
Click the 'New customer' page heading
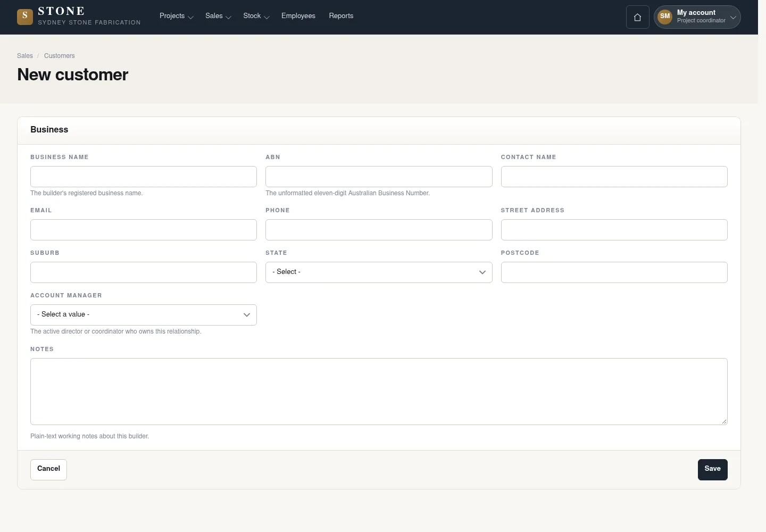(x=72, y=74)
